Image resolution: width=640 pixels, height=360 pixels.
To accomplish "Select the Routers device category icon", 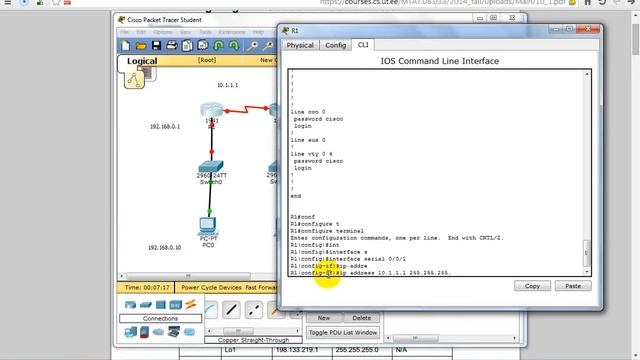I will tap(130, 304).
